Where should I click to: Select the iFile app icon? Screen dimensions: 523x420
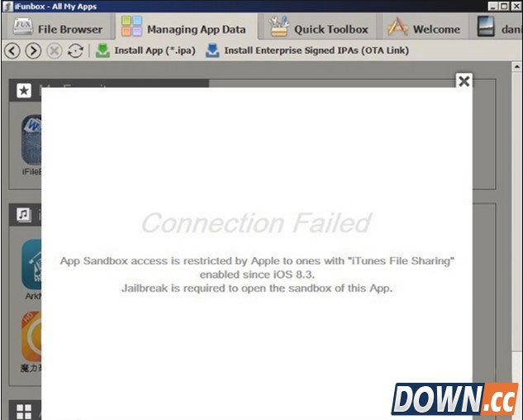[x=31, y=140]
